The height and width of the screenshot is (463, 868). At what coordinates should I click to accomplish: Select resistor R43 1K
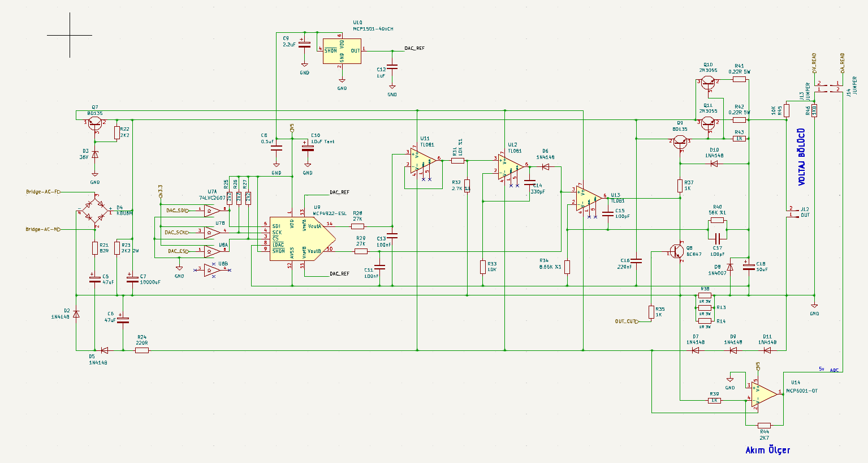point(739,139)
